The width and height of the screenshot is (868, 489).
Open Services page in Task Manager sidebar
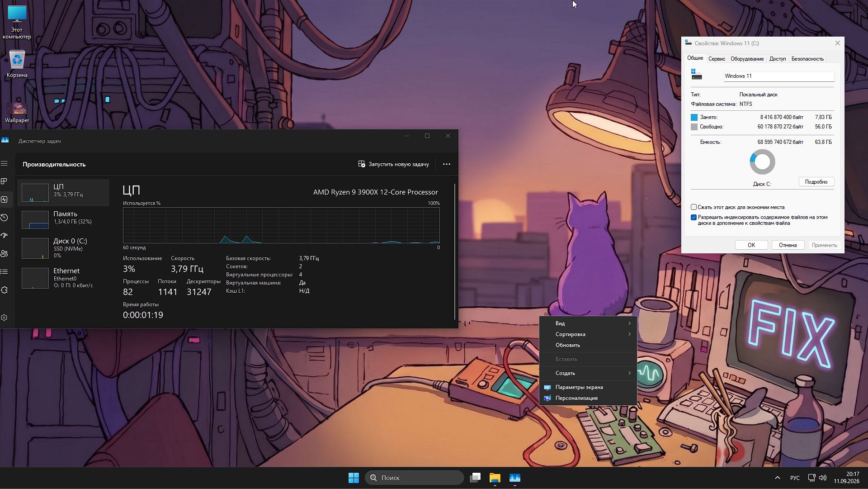(5, 290)
